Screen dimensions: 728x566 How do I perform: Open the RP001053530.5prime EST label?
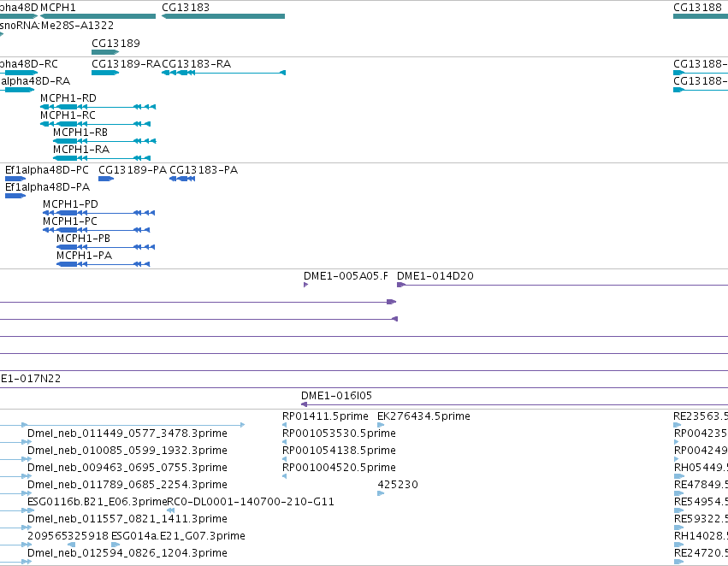tap(339, 433)
